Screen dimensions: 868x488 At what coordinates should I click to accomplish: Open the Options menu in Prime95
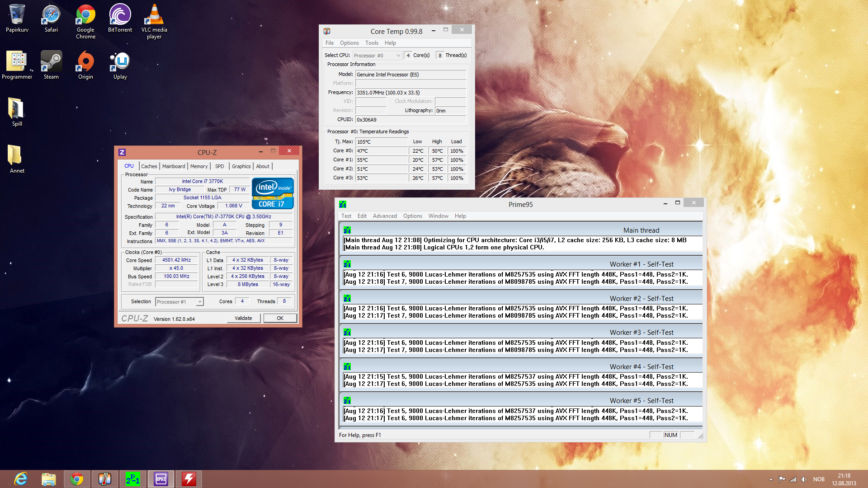tap(413, 216)
